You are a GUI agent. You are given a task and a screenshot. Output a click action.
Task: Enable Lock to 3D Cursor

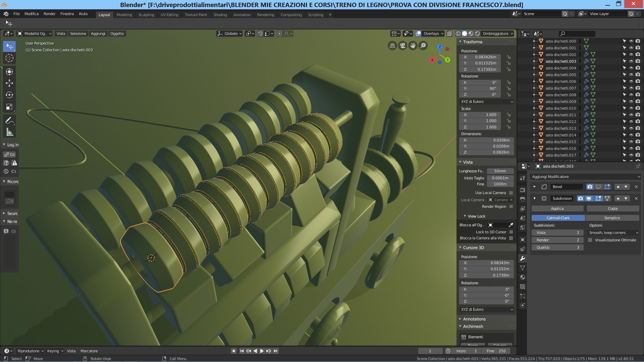pos(511,232)
